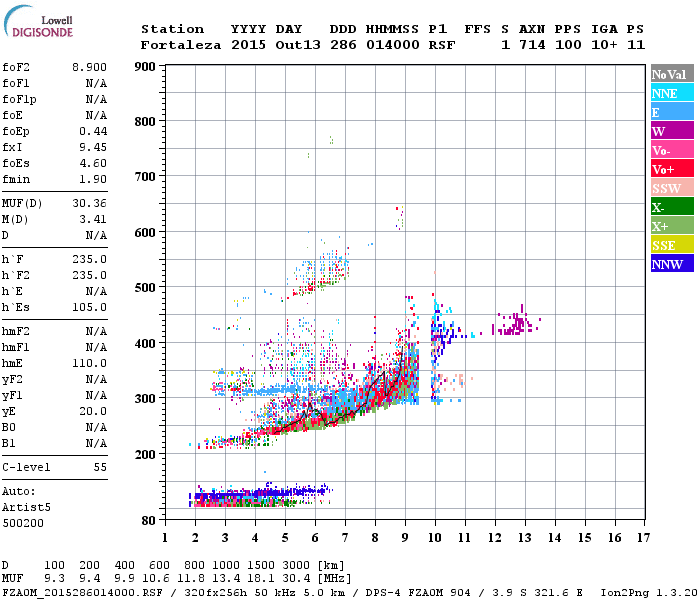Click the IGA value 10+
The width and height of the screenshot is (700, 600).
click(x=604, y=45)
